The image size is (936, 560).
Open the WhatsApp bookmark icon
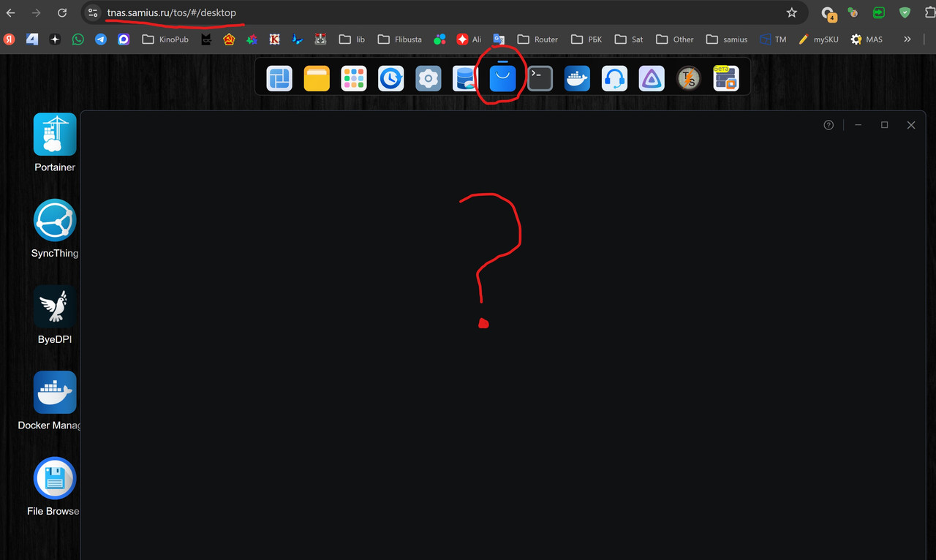(x=78, y=39)
